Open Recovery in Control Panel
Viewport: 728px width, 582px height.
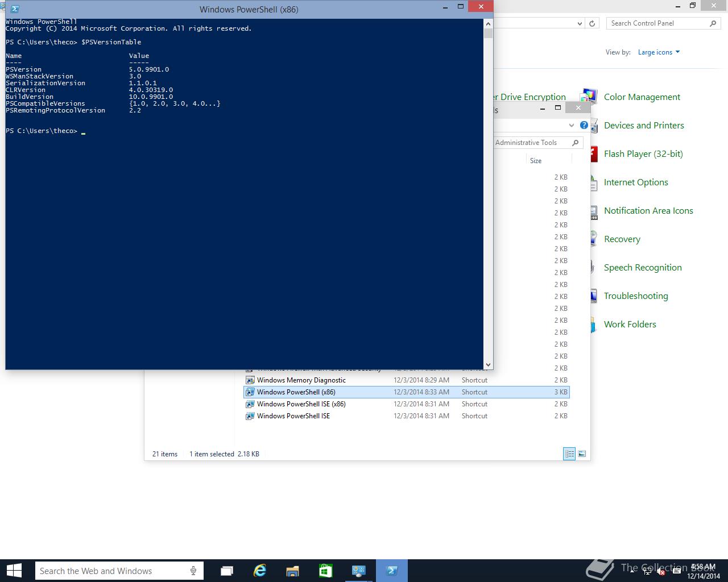coord(622,239)
